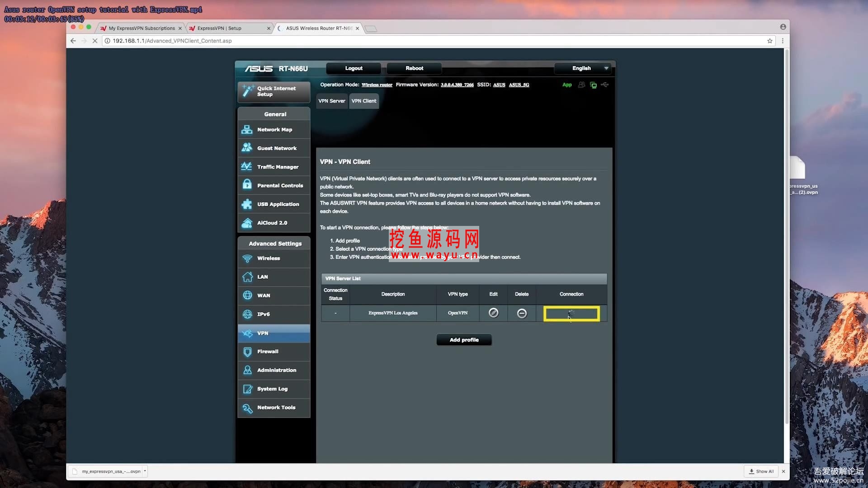The height and width of the screenshot is (488, 868).
Task: Click site info icon in address bar
Action: [108, 41]
